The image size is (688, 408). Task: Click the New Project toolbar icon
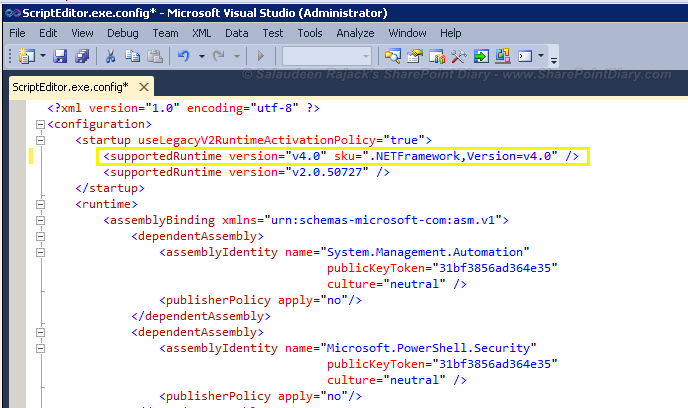pos(26,56)
